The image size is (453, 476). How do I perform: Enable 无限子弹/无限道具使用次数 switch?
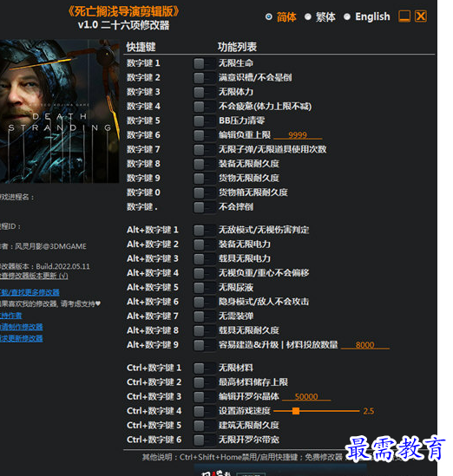pyautogui.click(x=204, y=149)
